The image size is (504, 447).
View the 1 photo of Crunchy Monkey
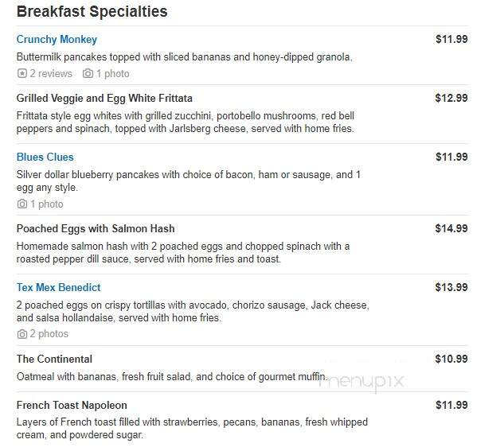tap(112, 73)
